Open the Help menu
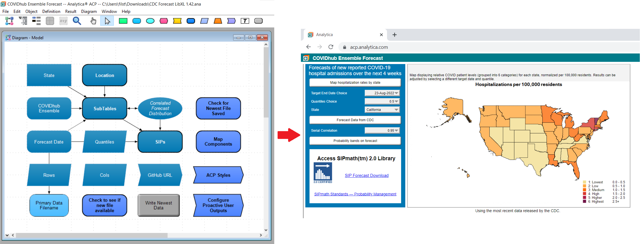The height and width of the screenshot is (244, 644). 126,11
